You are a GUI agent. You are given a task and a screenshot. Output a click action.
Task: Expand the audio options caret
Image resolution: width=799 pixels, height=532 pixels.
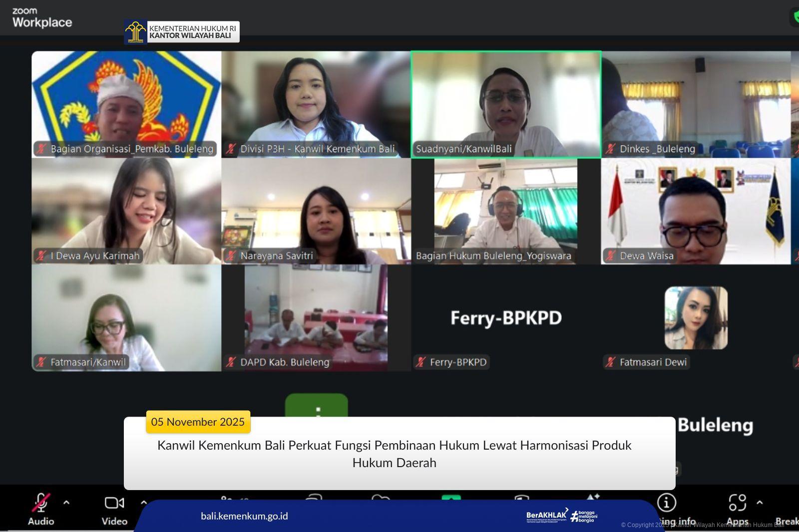(x=66, y=503)
